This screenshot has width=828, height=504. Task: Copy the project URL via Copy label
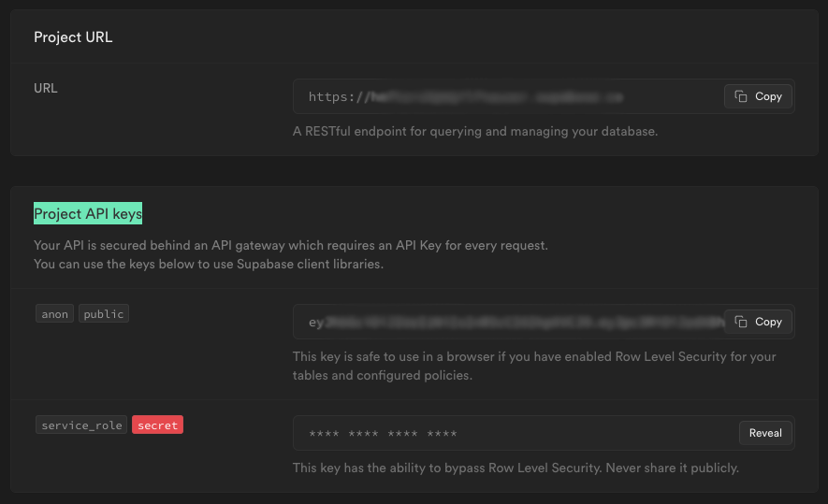(x=768, y=96)
